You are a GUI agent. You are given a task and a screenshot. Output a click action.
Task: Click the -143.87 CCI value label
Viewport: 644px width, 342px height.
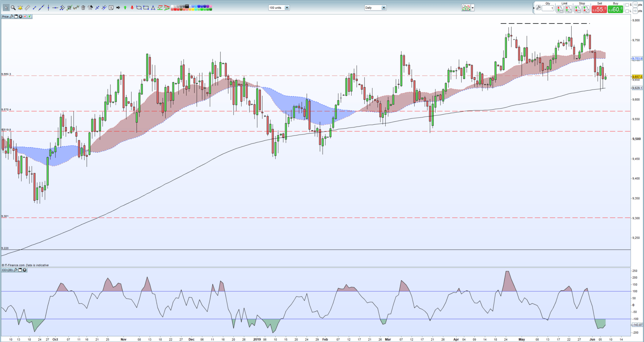point(637,325)
